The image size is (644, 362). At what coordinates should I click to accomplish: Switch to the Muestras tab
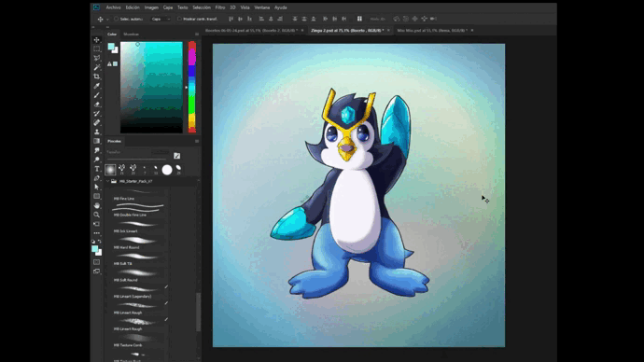click(131, 35)
